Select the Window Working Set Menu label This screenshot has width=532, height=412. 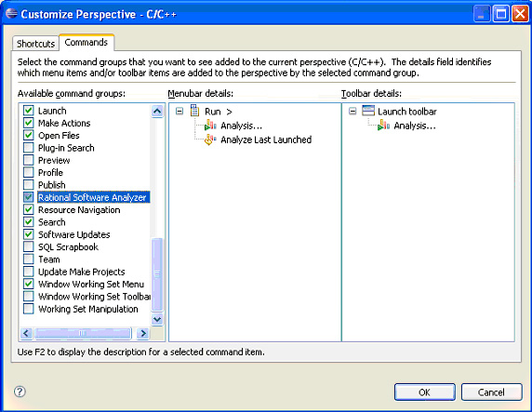coord(91,284)
